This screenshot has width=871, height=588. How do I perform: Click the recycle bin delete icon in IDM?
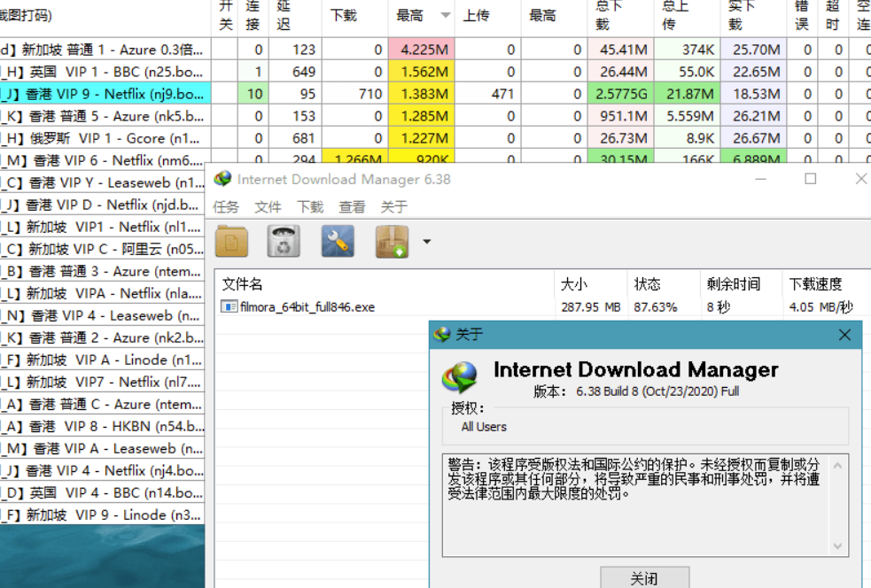point(284,242)
